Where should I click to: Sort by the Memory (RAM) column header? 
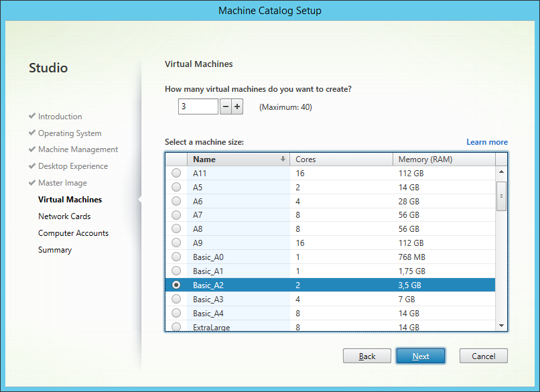click(444, 159)
